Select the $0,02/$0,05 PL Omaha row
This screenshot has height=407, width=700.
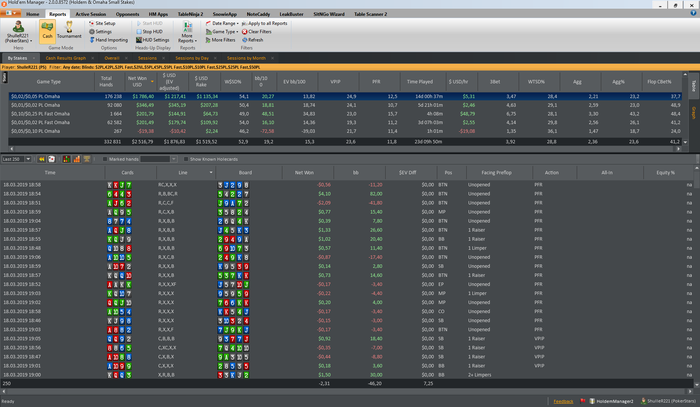pyautogui.click(x=345, y=96)
